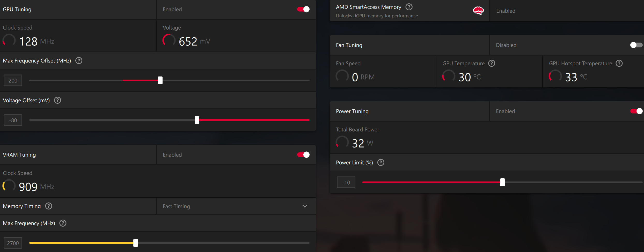Open the Memory Timing dropdown

point(236,206)
